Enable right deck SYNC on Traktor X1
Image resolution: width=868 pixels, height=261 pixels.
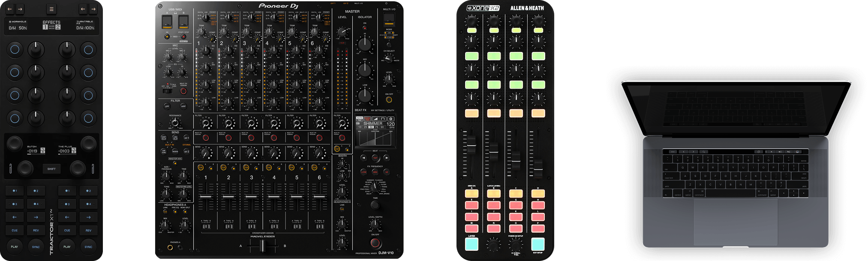click(x=88, y=246)
